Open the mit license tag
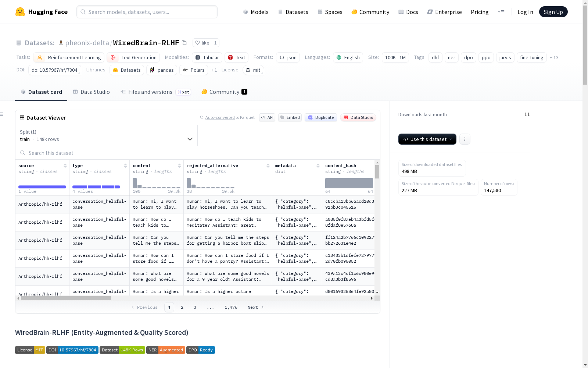588x368 pixels. 253,70
